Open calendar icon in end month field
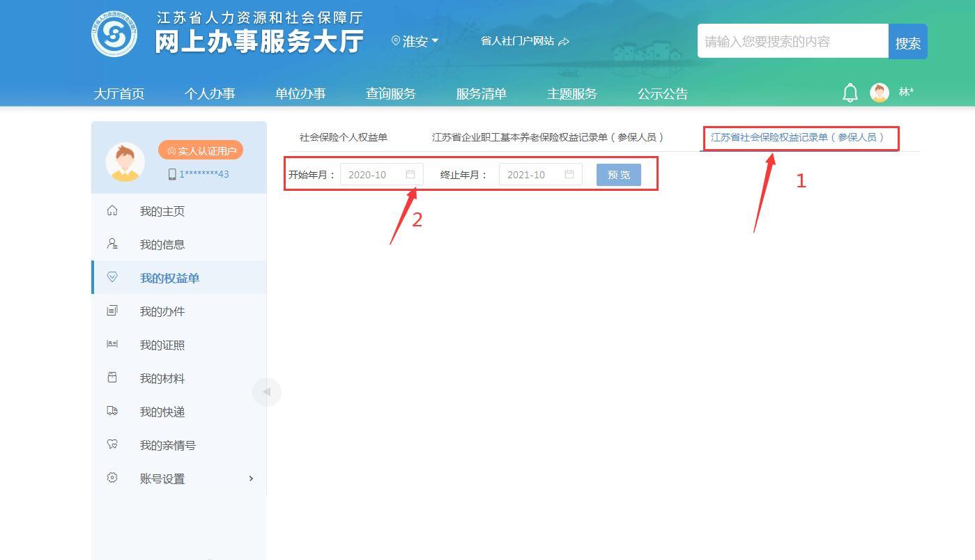 (569, 174)
